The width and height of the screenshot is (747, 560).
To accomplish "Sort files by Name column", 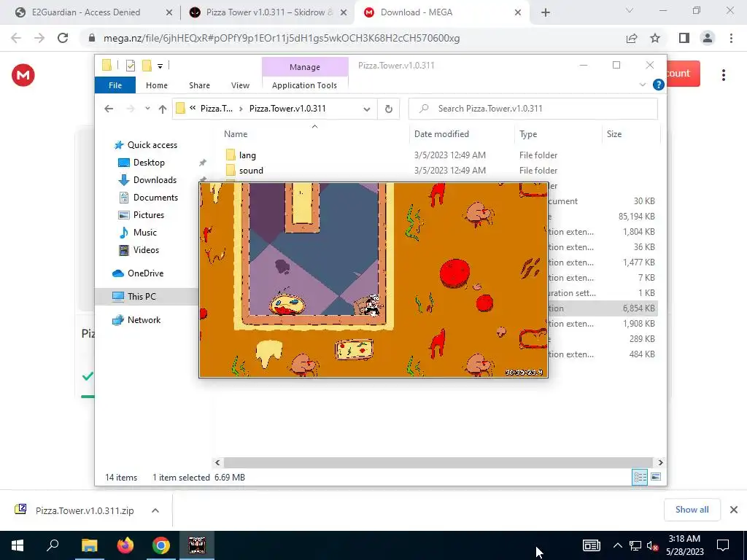I will 236,134.
